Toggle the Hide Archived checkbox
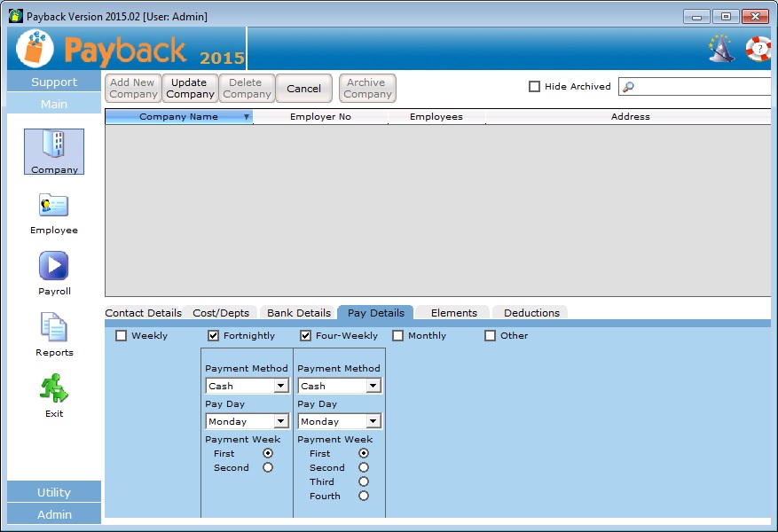 coord(534,87)
